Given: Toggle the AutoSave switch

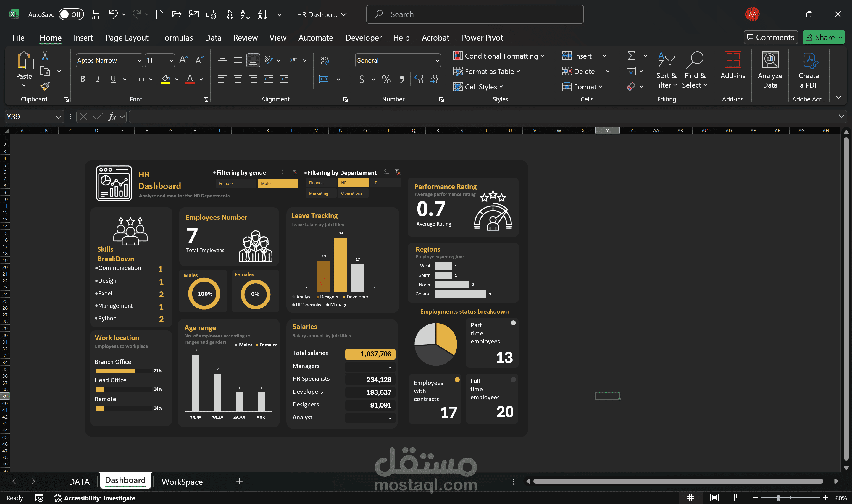Looking at the screenshot, I should click(71, 14).
